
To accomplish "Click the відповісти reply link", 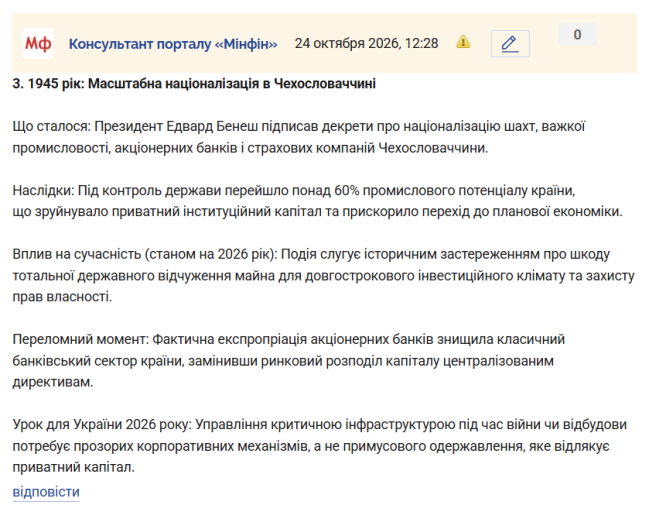I will tap(46, 492).
